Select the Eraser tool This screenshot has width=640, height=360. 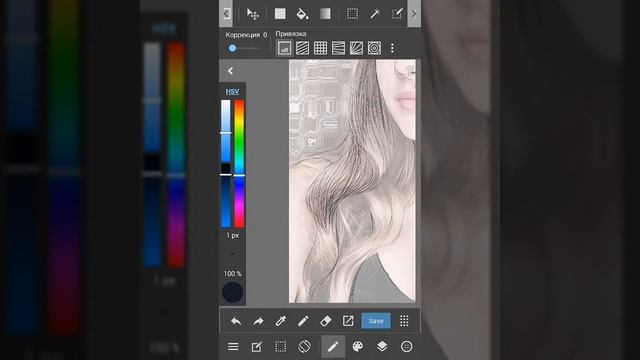325,321
